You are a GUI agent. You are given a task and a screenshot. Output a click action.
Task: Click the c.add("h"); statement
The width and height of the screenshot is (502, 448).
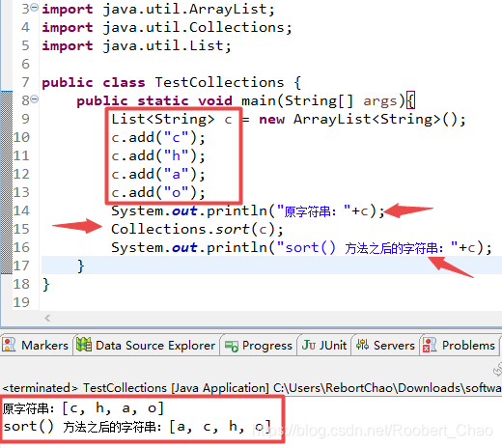(x=158, y=156)
